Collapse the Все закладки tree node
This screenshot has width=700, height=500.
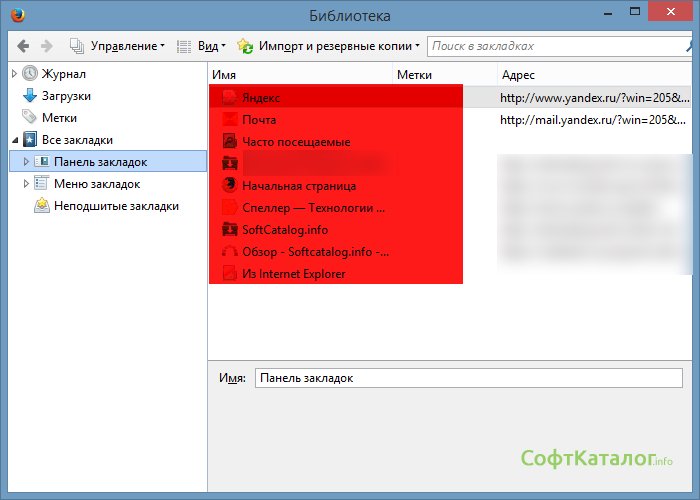click(14, 140)
